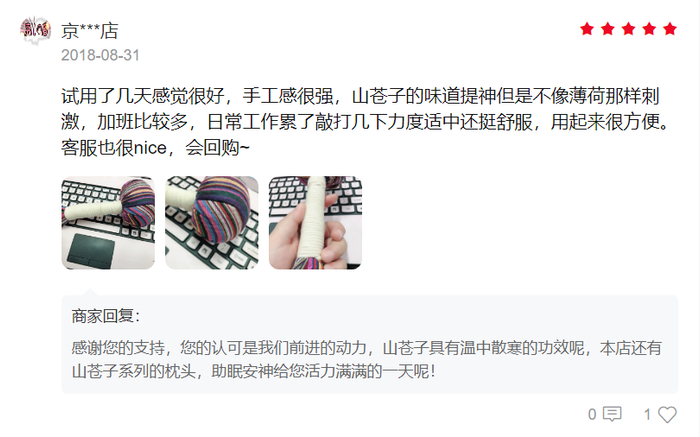Click the fifth red rating star
The width and height of the screenshot is (700, 437).
(x=670, y=29)
